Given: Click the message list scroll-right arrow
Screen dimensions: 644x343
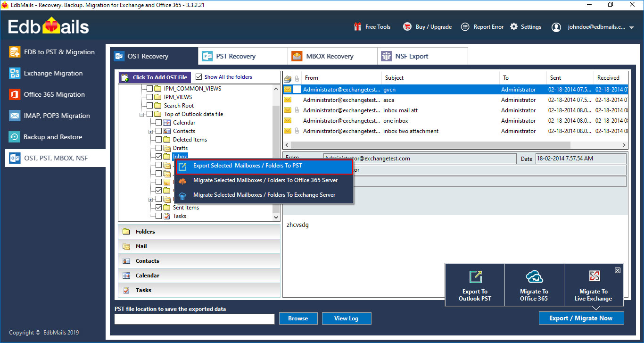Looking at the screenshot, I should pyautogui.click(x=624, y=145).
